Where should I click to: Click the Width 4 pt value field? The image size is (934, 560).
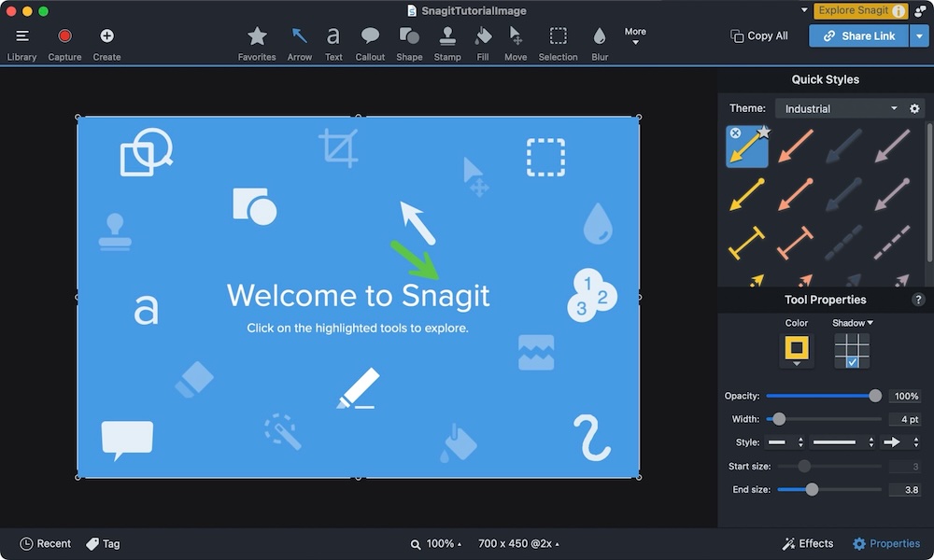point(905,419)
